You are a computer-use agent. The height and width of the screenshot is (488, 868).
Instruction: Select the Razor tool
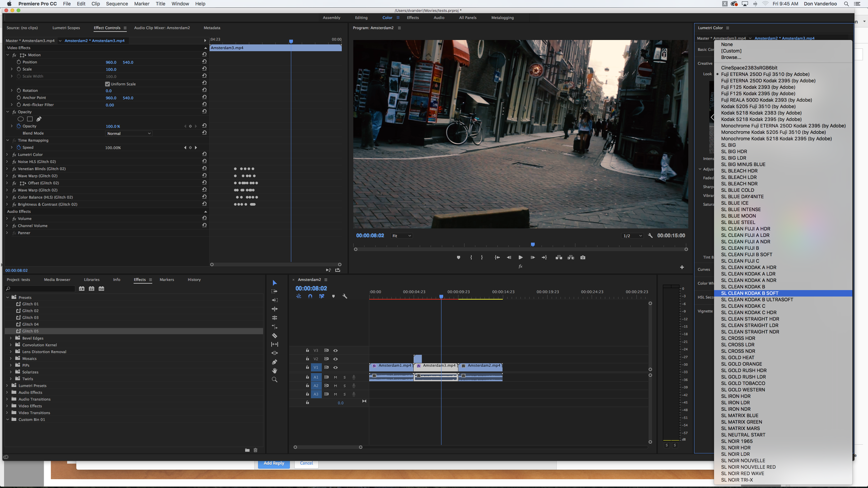click(x=275, y=335)
